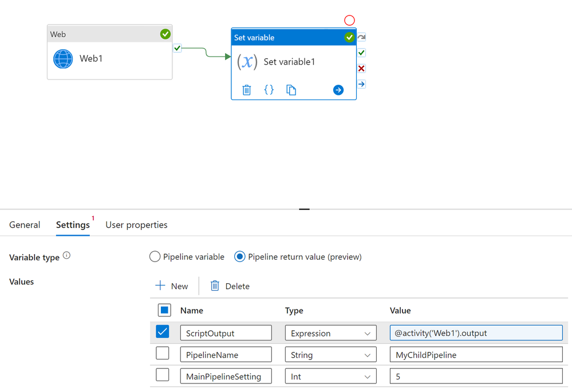Click red breakpoint circle above Set variable
This screenshot has width=572, height=392.
349,21
